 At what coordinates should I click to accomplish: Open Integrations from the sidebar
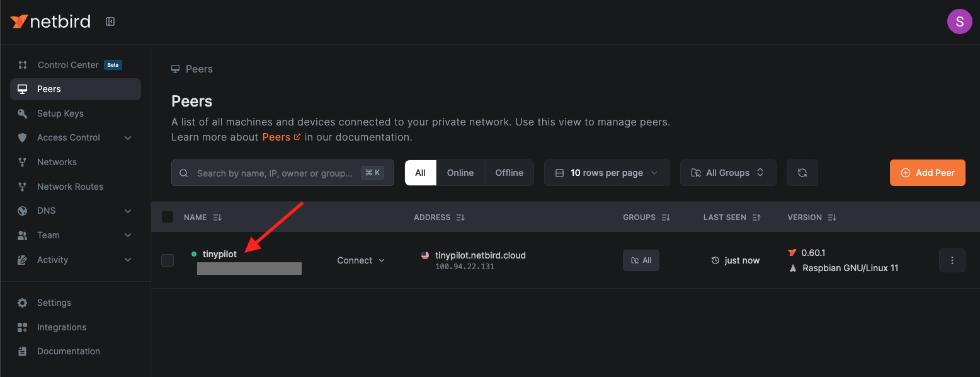[x=60, y=327]
